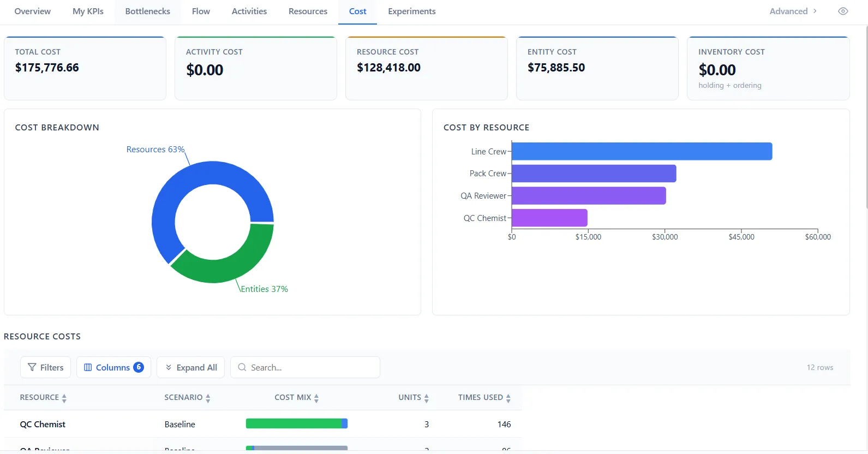Click the Resources 63% label
The image size is (868, 454).
155,150
